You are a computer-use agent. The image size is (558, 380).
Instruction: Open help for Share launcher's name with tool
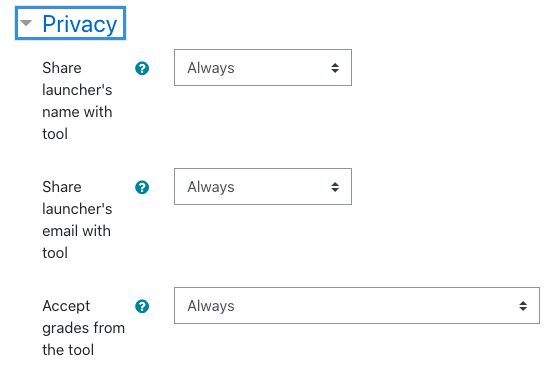[x=142, y=68]
